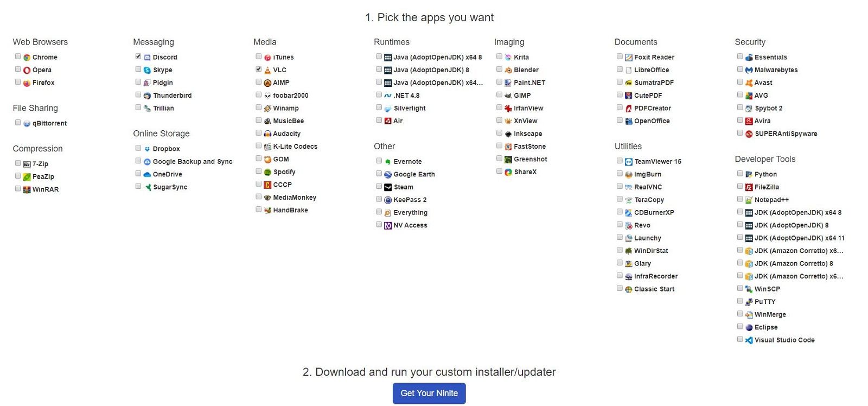868x406 pixels.
Task: Click the GIMP icon
Action: pyautogui.click(x=508, y=96)
